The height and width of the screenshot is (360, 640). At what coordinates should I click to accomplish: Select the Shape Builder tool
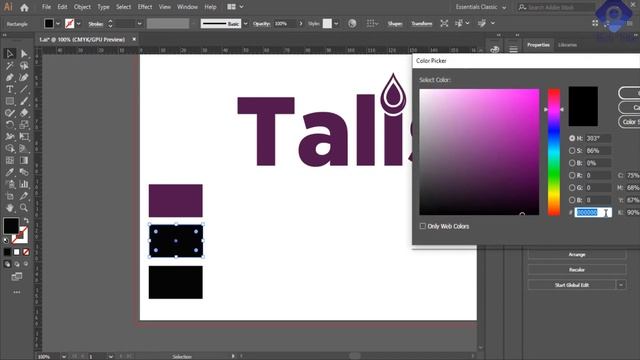coord(10,149)
